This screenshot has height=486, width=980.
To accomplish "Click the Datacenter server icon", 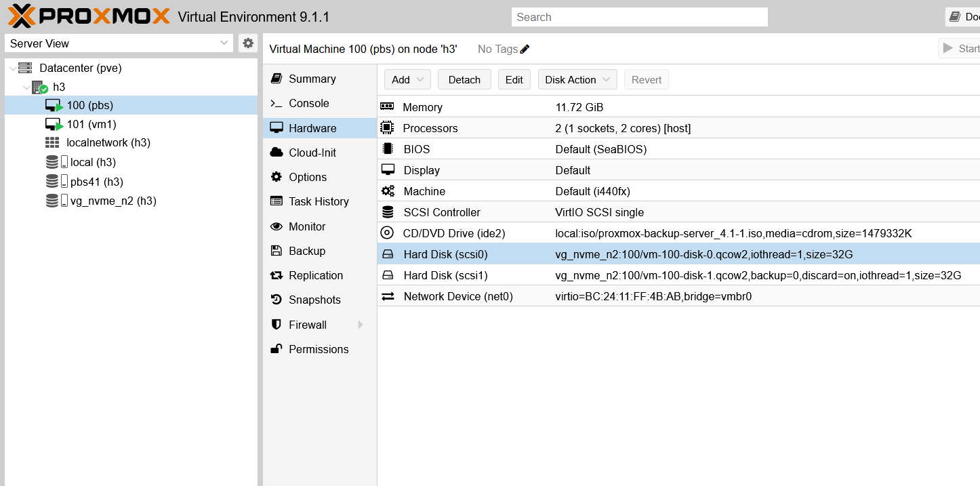I will [25, 68].
